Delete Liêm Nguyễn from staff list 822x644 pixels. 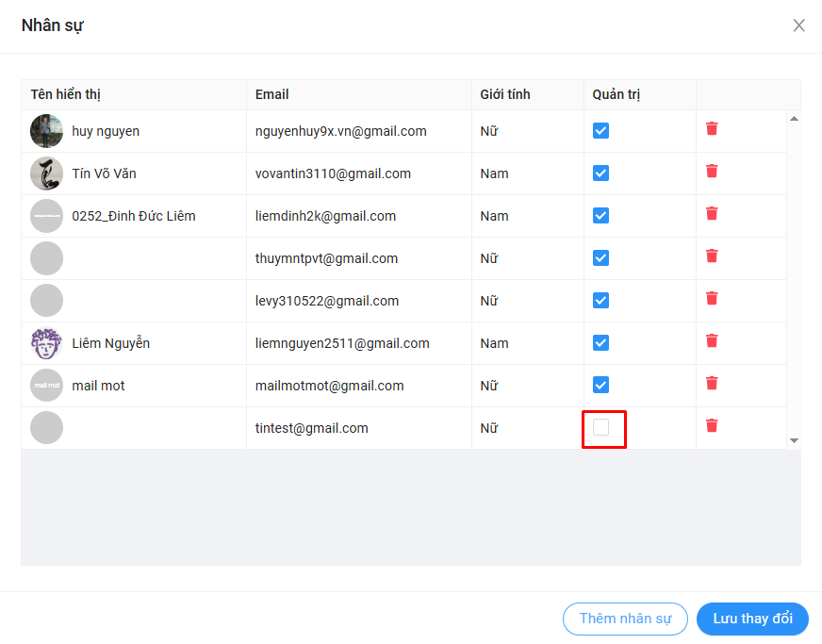click(x=712, y=341)
